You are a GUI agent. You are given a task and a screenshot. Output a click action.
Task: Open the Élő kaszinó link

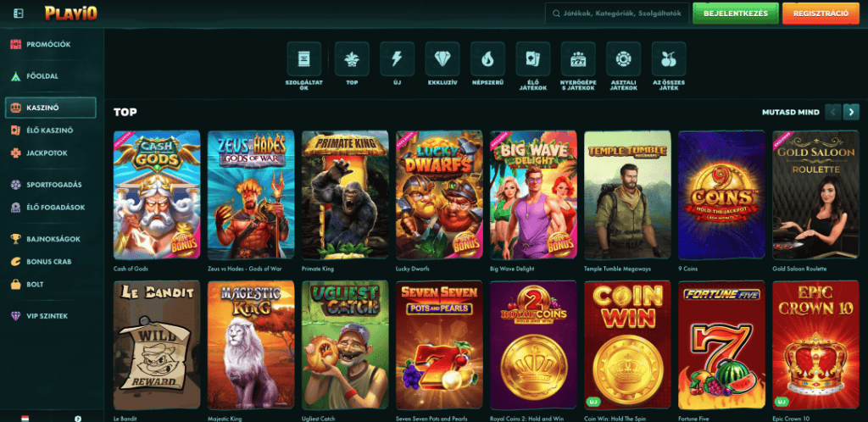[x=50, y=130]
